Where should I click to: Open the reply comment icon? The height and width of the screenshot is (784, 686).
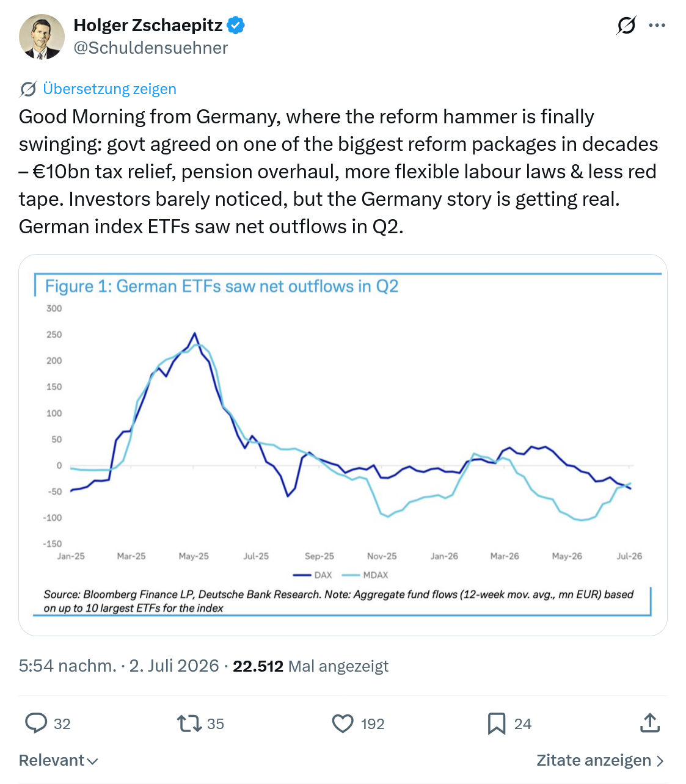[x=36, y=724]
